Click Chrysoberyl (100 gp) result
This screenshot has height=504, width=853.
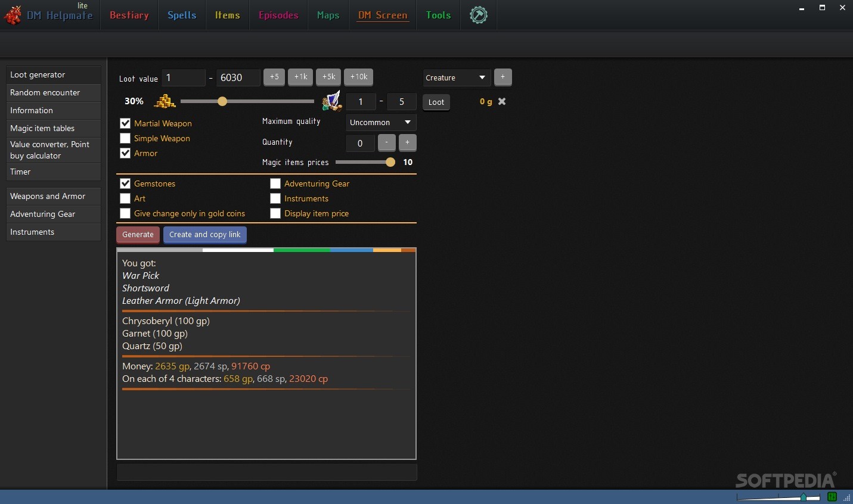click(x=166, y=321)
